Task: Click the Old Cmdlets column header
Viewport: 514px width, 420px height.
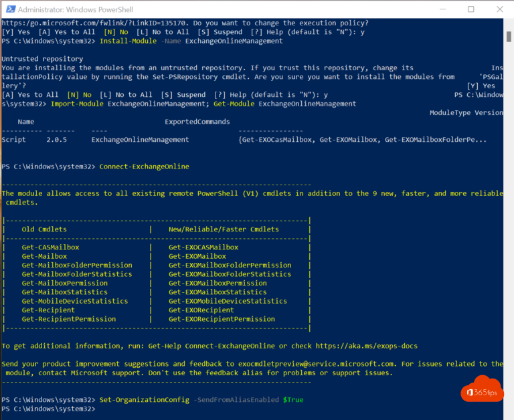Action: [x=44, y=229]
